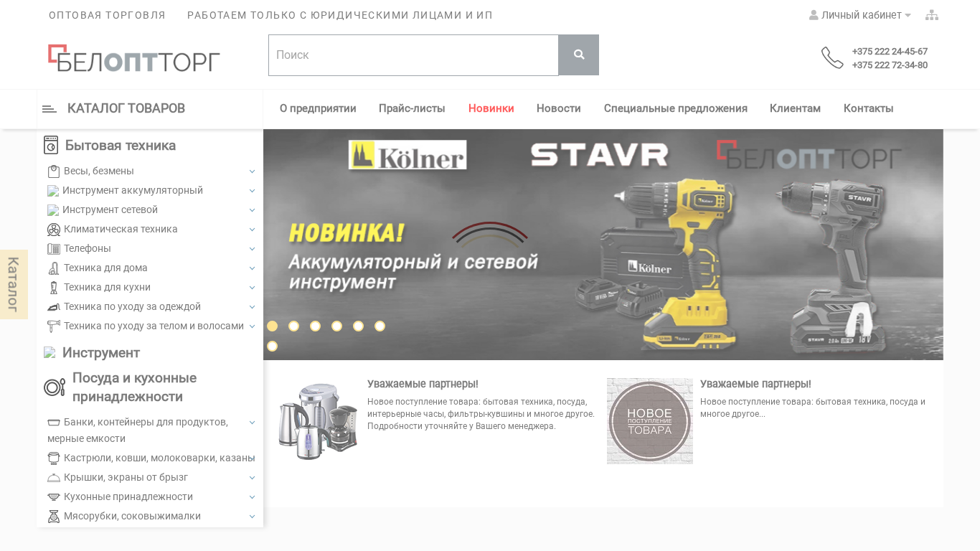Open the sitemap icon in top bar
This screenshot has width=980, height=551.
point(932,15)
